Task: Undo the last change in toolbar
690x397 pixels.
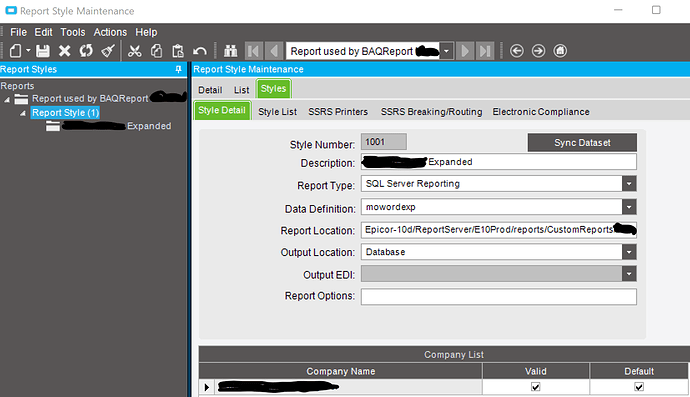Action: (199, 51)
